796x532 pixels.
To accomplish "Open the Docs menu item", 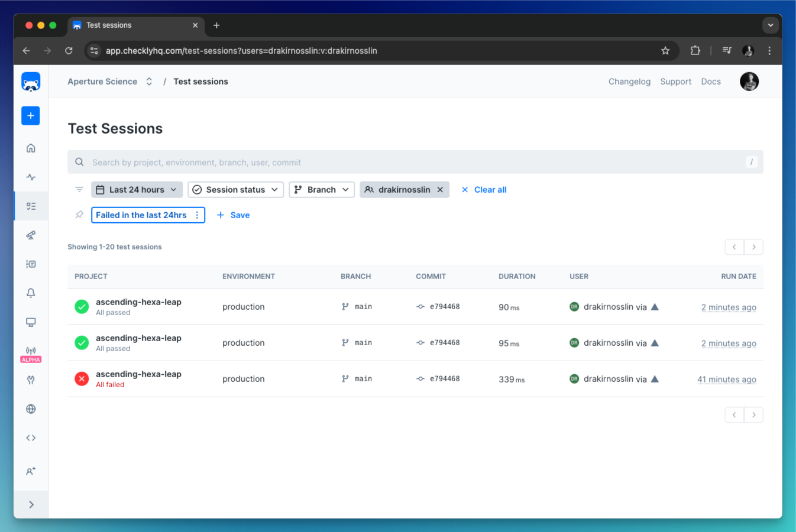I will point(711,82).
